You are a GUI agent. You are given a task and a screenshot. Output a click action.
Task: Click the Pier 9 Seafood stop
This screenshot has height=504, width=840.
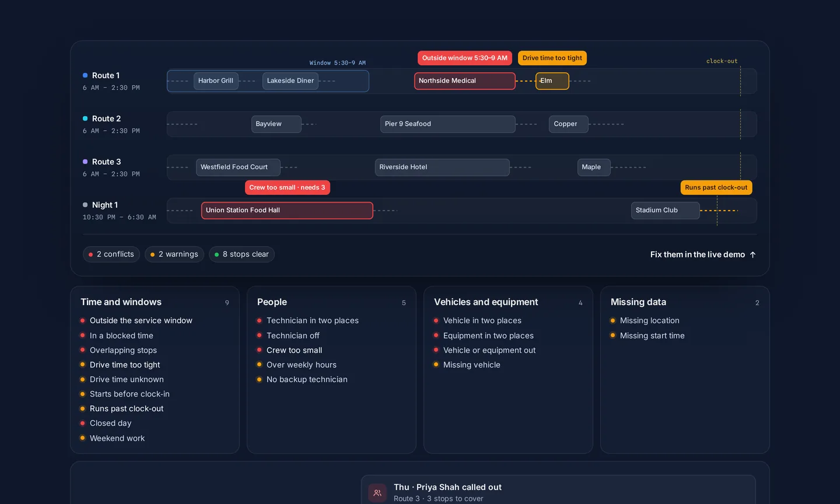point(448,124)
